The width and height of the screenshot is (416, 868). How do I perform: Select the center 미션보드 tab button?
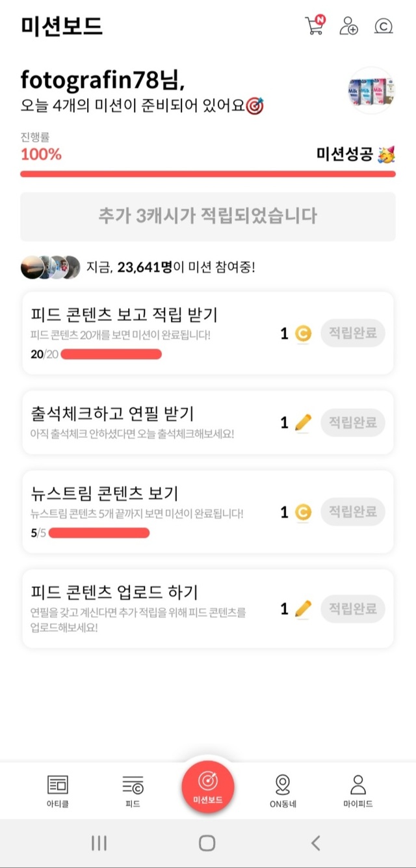click(208, 786)
